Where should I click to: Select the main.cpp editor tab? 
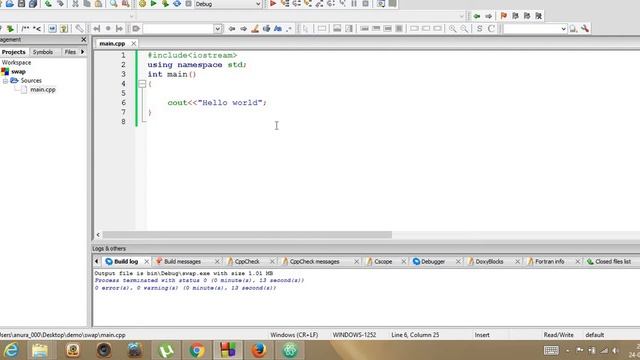pyautogui.click(x=112, y=43)
